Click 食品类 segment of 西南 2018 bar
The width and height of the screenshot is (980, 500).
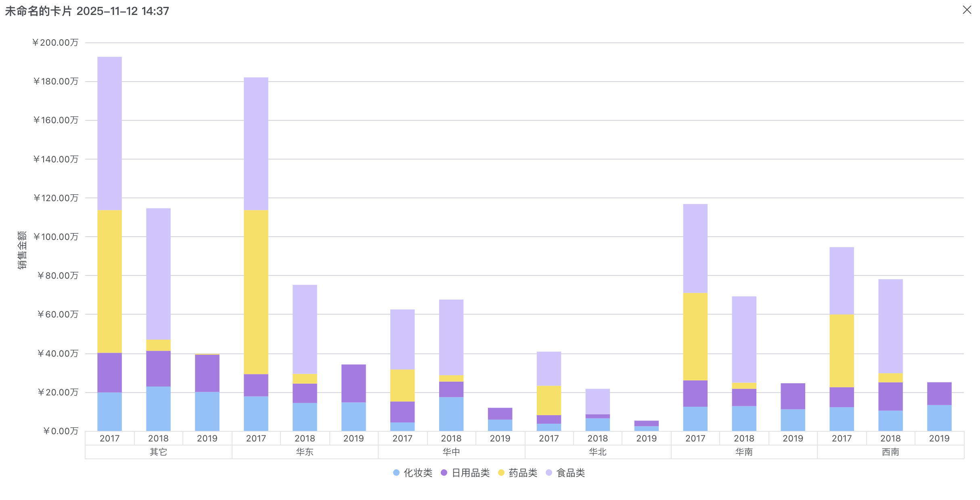pyautogui.click(x=890, y=326)
